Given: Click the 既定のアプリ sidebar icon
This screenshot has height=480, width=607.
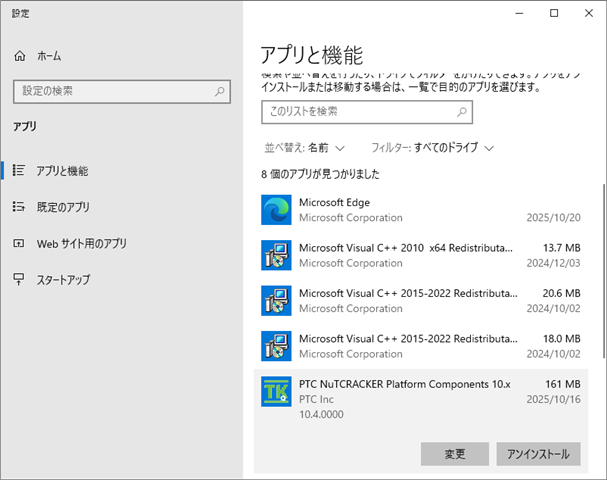Looking at the screenshot, I should point(18,207).
